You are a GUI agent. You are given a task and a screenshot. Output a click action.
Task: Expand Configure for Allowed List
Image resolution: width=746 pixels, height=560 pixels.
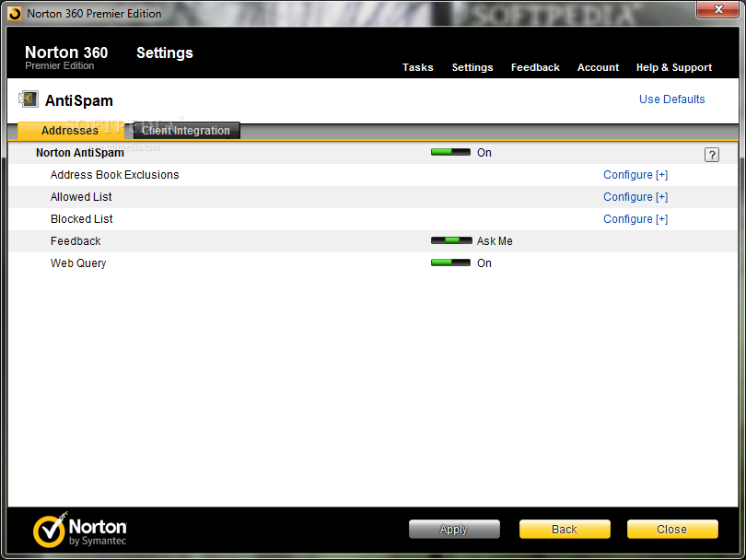click(635, 196)
